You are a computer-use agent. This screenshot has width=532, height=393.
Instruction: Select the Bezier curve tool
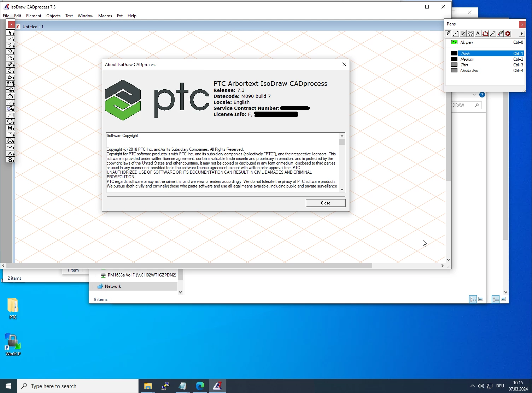point(11,58)
